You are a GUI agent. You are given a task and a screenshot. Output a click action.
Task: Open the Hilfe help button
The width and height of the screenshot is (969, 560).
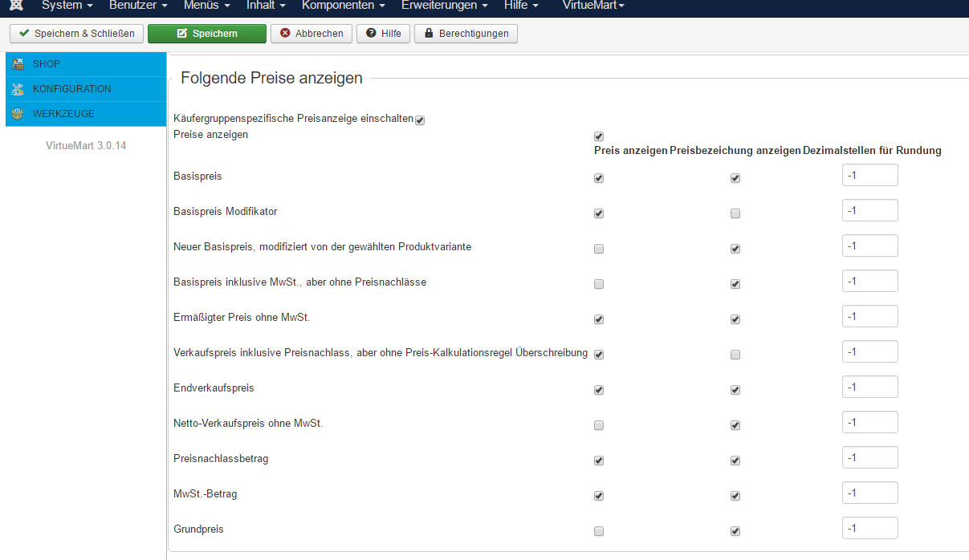383,34
